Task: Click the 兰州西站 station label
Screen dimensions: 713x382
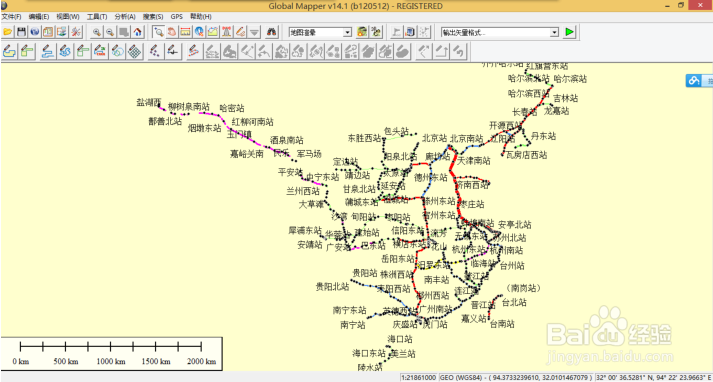Action: (x=303, y=191)
